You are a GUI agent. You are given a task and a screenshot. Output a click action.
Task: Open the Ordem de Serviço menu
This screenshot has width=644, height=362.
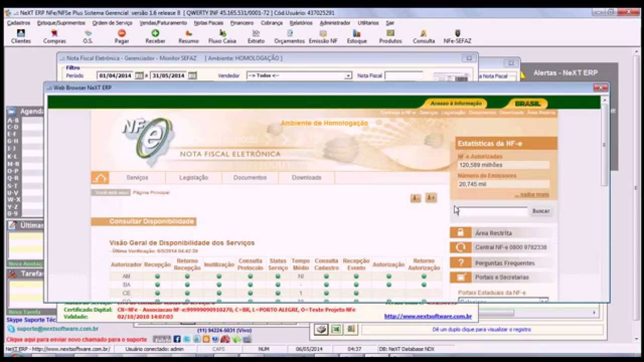(x=112, y=23)
